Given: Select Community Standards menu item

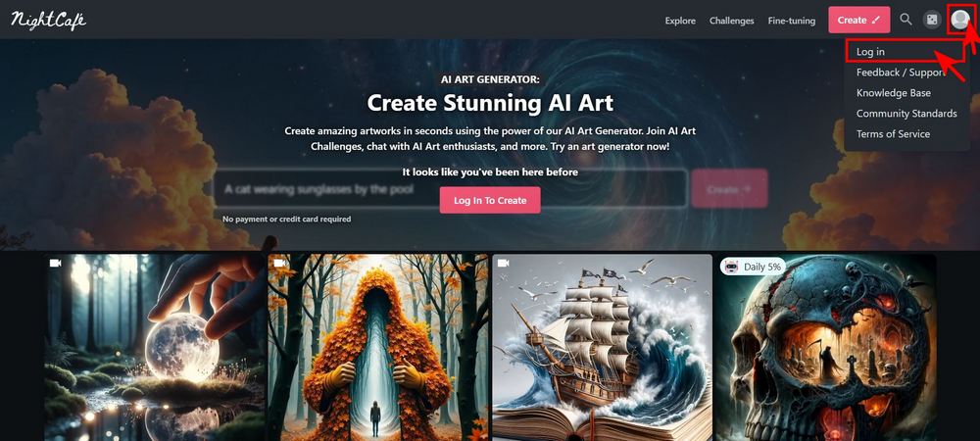Looking at the screenshot, I should [x=906, y=114].
